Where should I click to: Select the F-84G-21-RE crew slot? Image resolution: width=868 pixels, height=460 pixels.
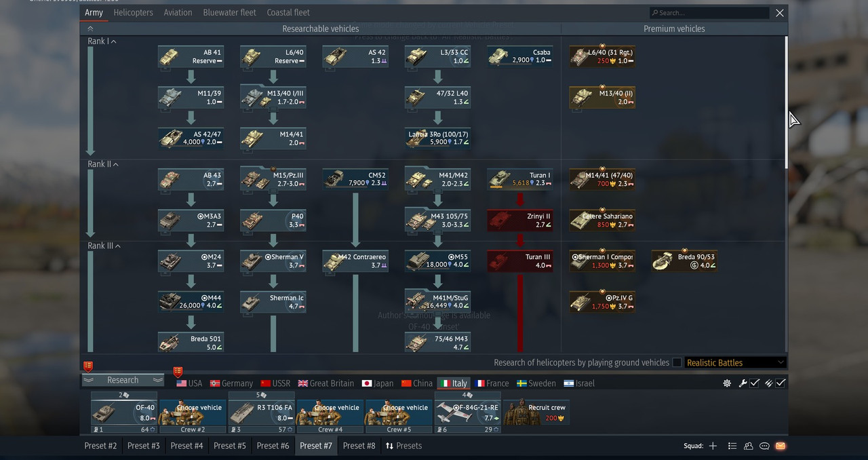tap(467, 413)
